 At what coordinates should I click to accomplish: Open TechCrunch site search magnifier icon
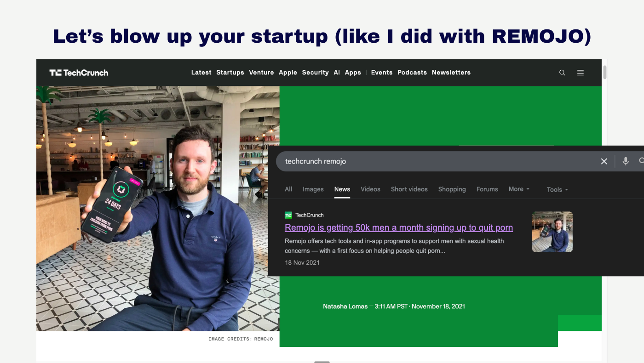tap(562, 73)
